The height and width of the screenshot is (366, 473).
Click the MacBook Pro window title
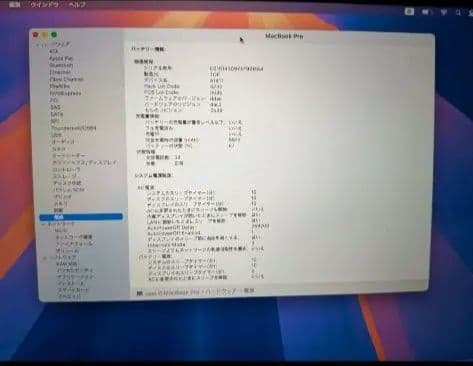[x=284, y=36]
